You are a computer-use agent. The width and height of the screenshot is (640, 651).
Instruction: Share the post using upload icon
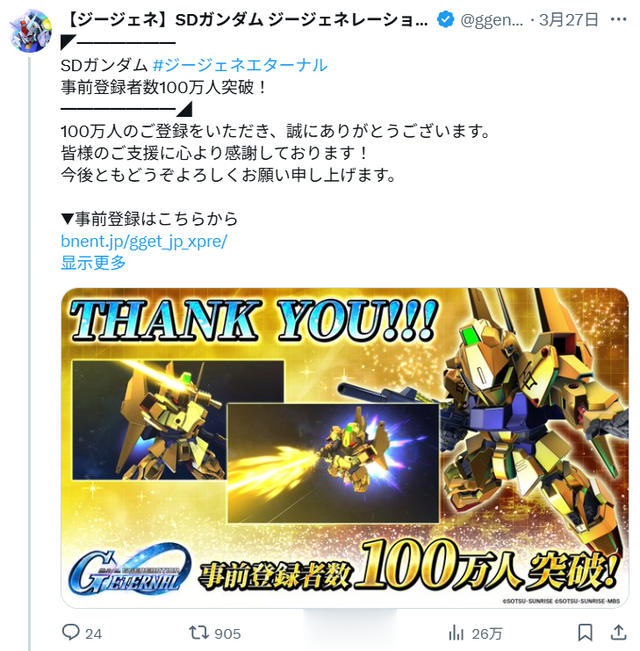pos(618,633)
